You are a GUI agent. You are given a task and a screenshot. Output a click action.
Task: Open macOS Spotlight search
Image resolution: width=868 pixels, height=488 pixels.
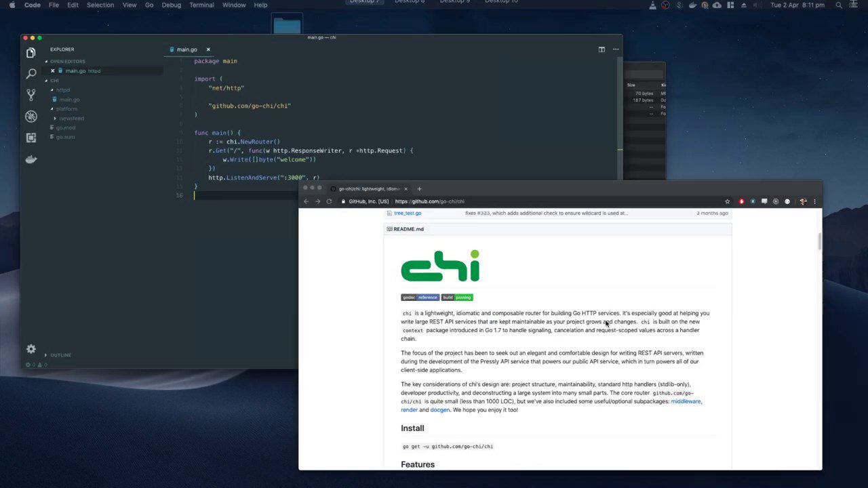tap(839, 5)
